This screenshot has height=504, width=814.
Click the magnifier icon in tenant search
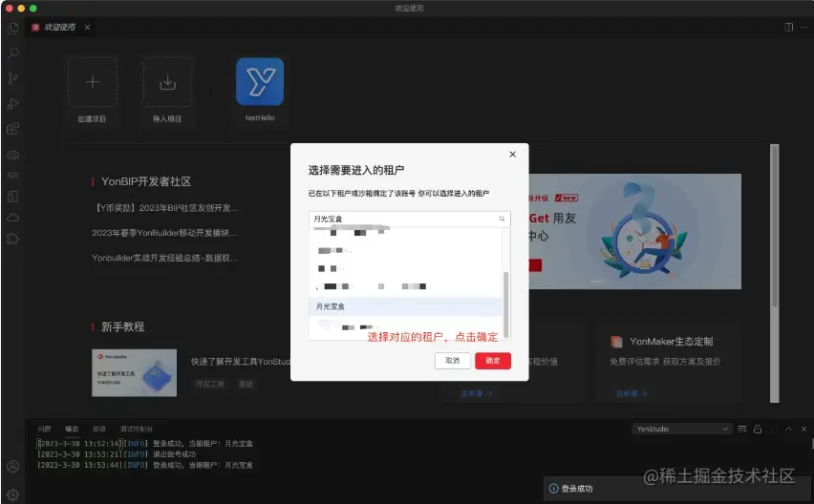point(502,219)
